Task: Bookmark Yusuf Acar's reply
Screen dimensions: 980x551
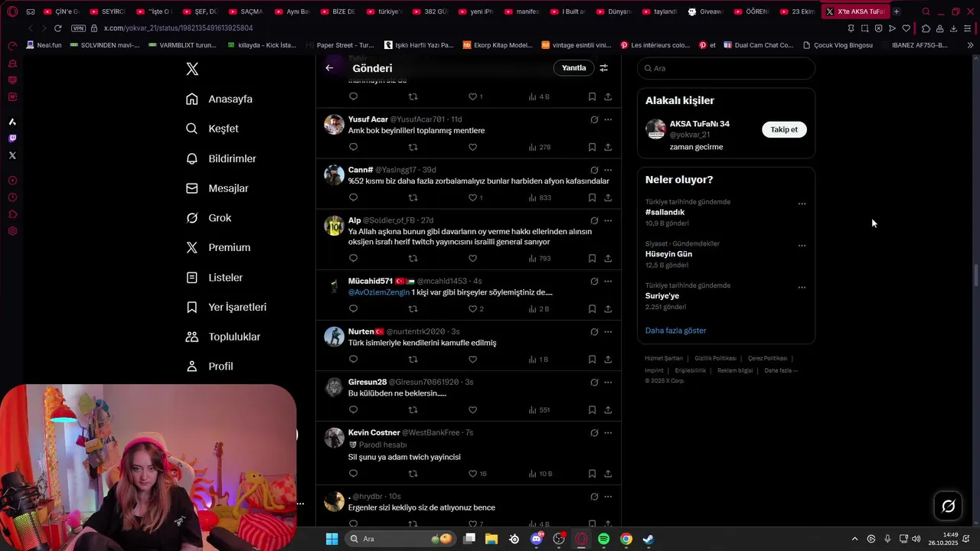Action: click(592, 147)
